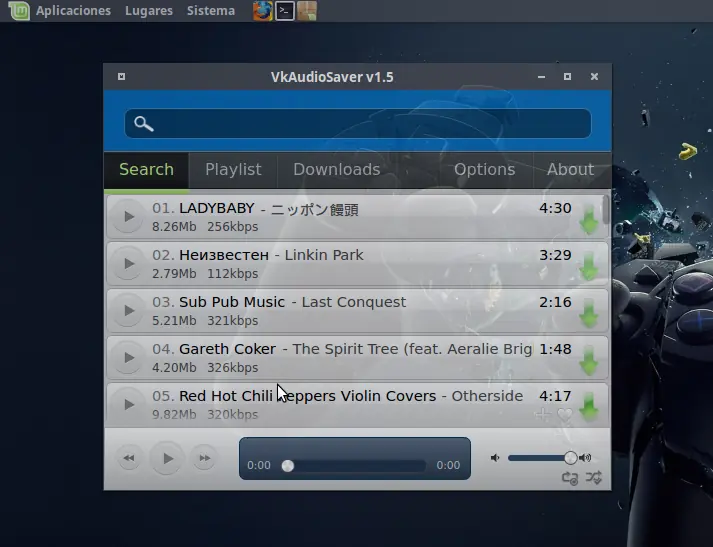The width and height of the screenshot is (713, 547).
Task: Click heart icon on Otherside track
Action: tap(564, 414)
